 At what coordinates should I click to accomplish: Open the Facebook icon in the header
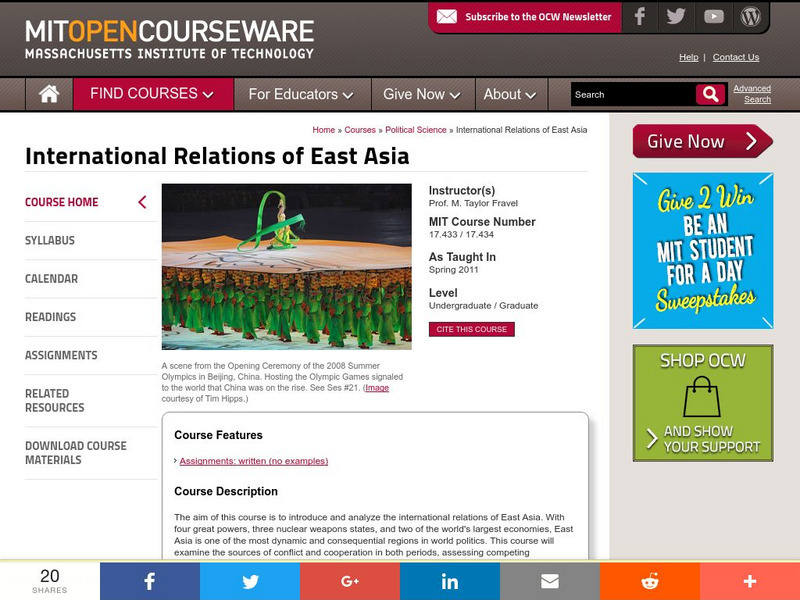tap(639, 16)
